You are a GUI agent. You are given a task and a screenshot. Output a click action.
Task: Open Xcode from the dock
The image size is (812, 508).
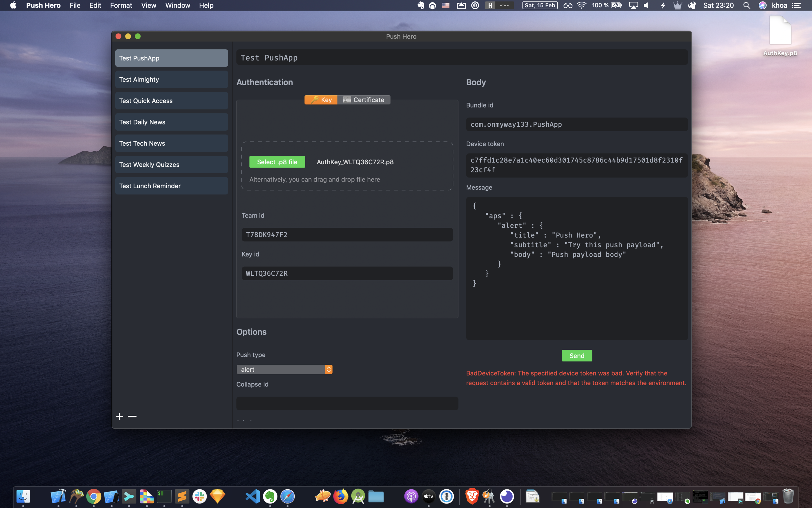58,496
